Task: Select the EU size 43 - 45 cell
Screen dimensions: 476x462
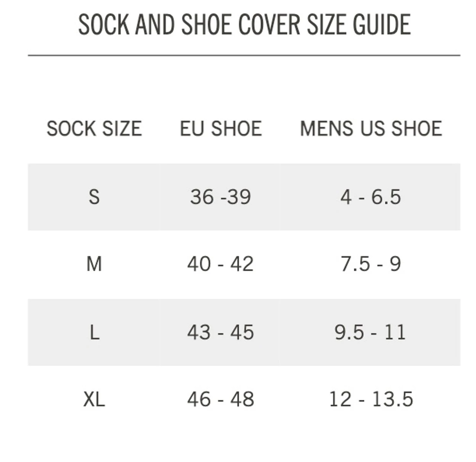Action: click(x=221, y=332)
